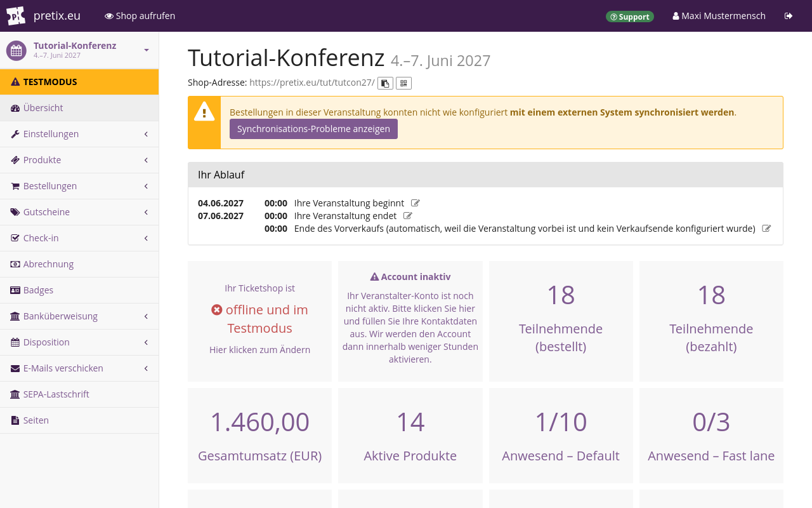
Task: Click the Abrechnung money icon
Action: (15, 264)
